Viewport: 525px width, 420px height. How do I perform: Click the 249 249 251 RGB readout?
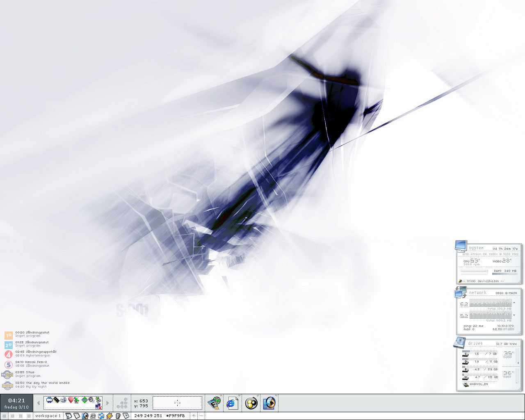[x=148, y=415]
